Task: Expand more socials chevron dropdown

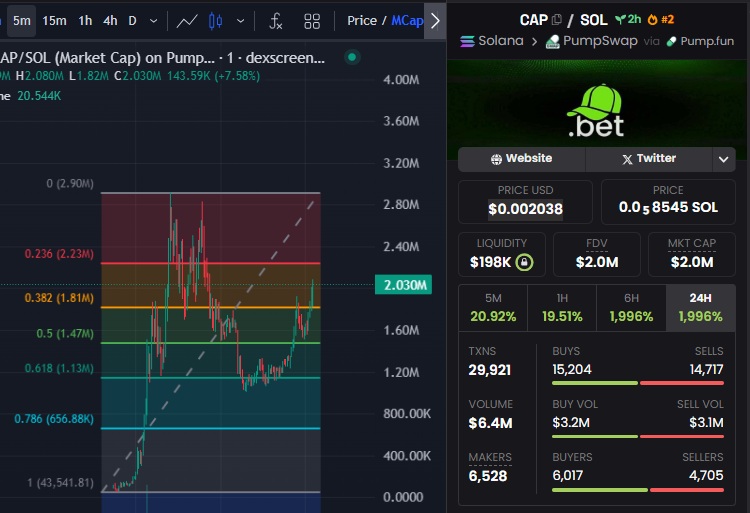Action: click(724, 159)
